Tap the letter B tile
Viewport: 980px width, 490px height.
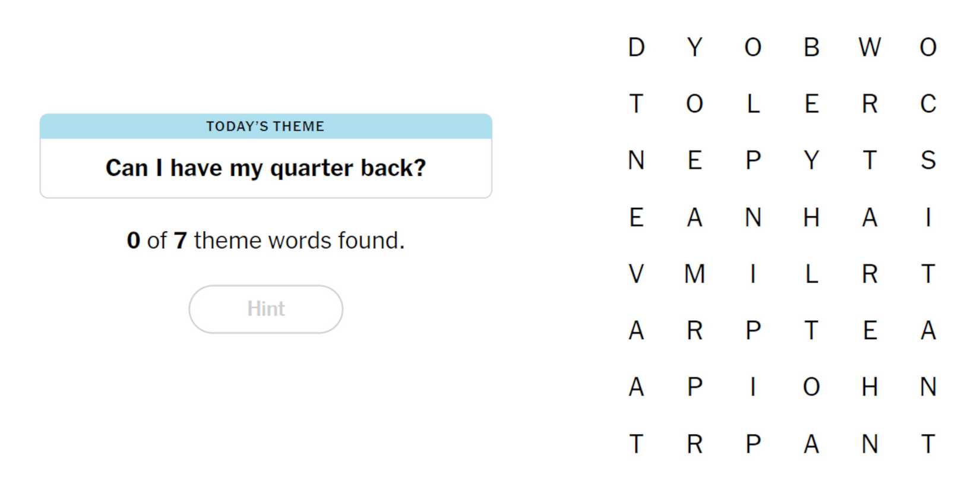pos(811,48)
